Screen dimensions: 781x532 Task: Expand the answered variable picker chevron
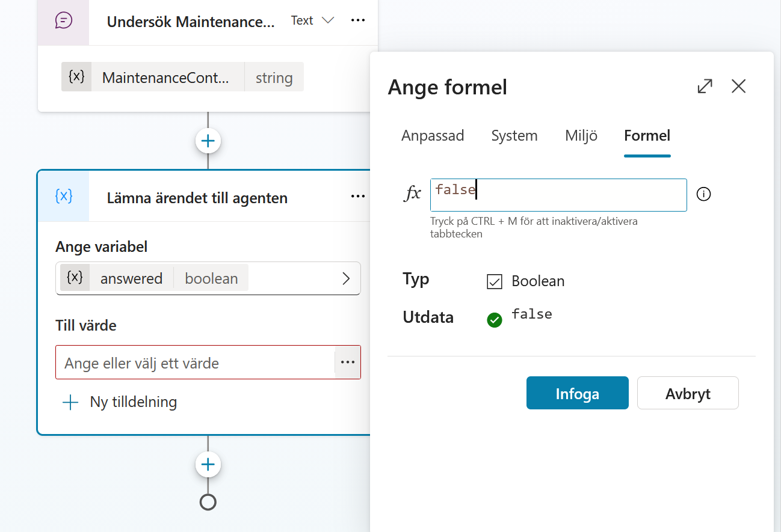pyautogui.click(x=346, y=278)
